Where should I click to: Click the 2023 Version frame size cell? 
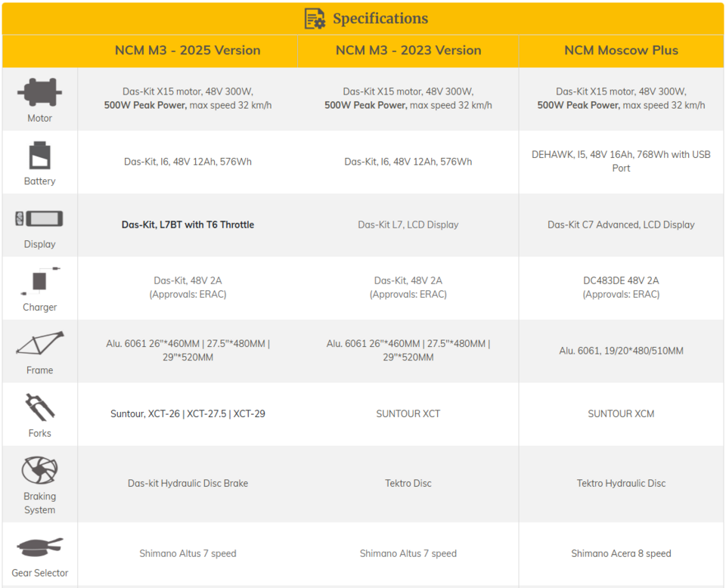tap(408, 350)
